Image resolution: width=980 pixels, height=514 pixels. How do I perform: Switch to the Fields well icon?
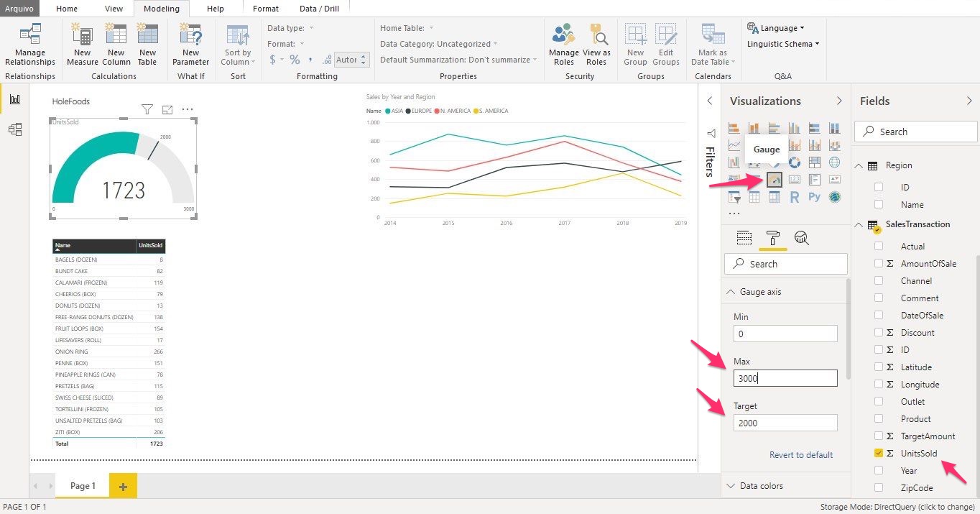click(744, 239)
